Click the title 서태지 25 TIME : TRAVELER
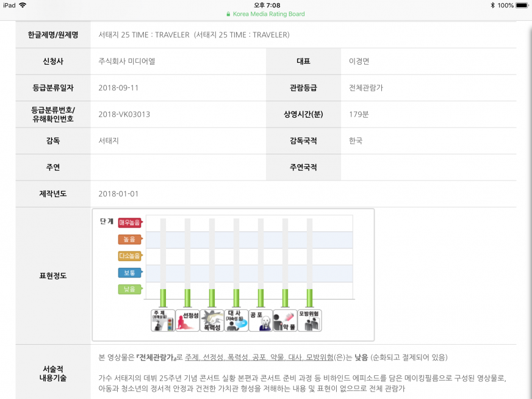532x399 pixels. 194,35
